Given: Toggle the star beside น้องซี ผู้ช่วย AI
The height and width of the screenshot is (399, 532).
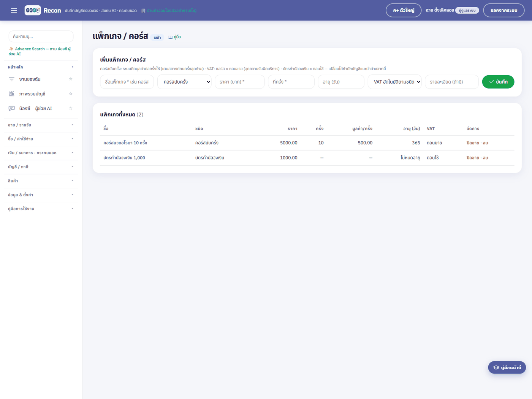Looking at the screenshot, I should point(71,108).
